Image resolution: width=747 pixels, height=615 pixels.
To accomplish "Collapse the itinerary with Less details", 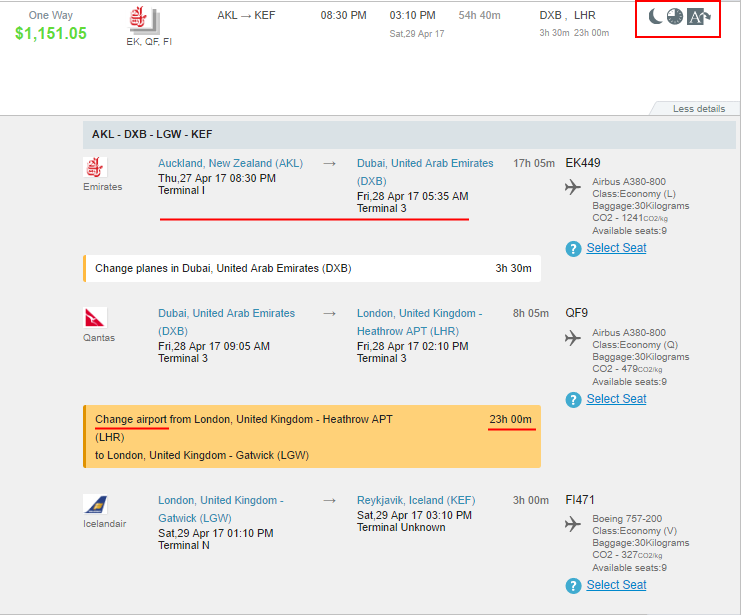I will (698, 108).
